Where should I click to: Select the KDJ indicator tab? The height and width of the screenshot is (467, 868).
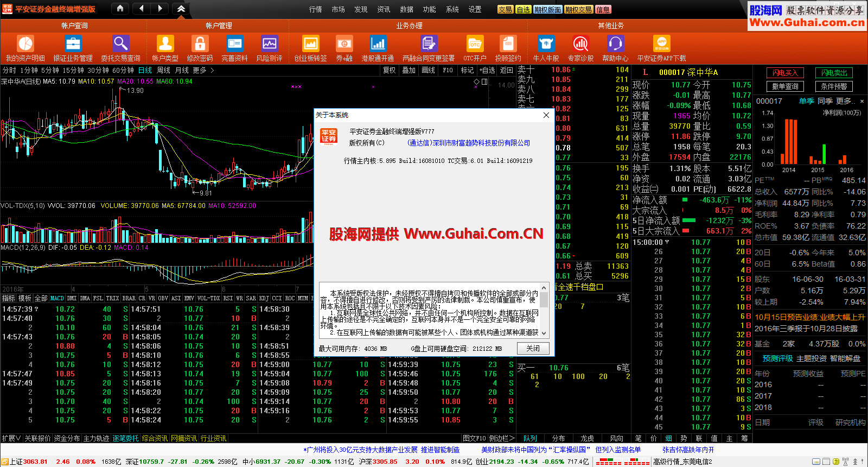coord(264,298)
